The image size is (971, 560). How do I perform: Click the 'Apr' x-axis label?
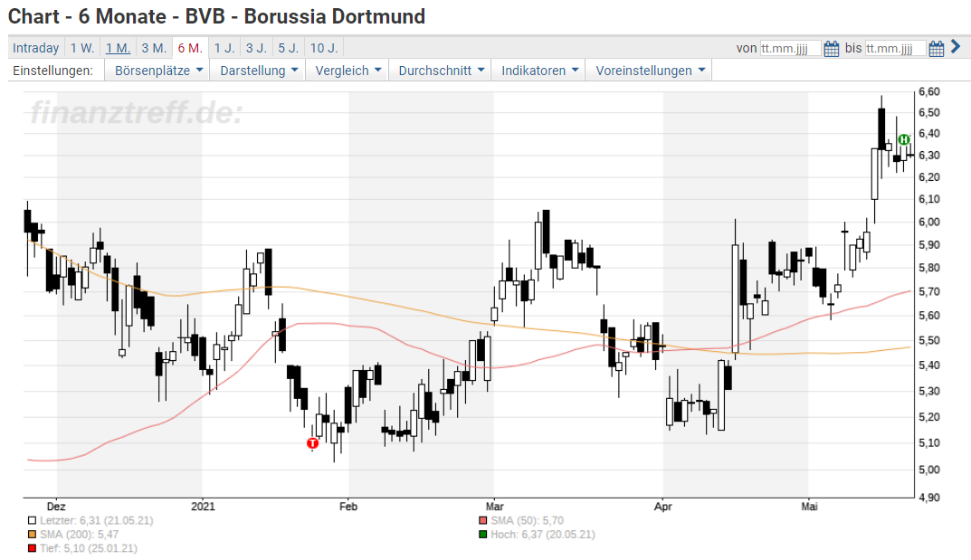tap(662, 506)
